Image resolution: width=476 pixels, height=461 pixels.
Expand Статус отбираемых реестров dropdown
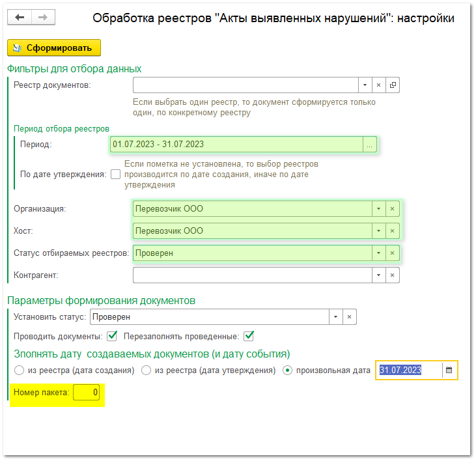click(x=378, y=253)
